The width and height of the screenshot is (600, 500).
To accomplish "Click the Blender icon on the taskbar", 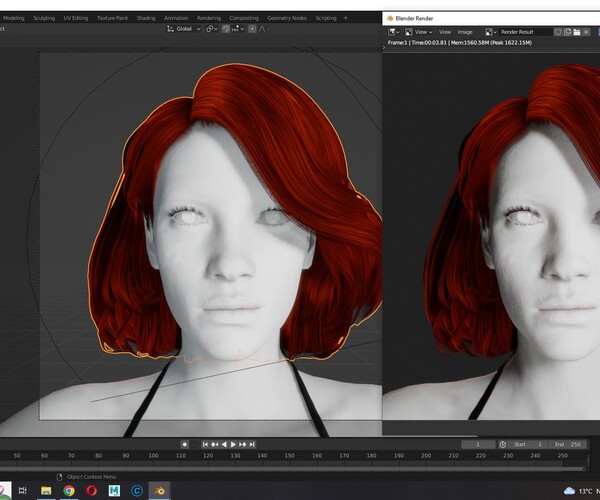I will pyautogui.click(x=160, y=490).
